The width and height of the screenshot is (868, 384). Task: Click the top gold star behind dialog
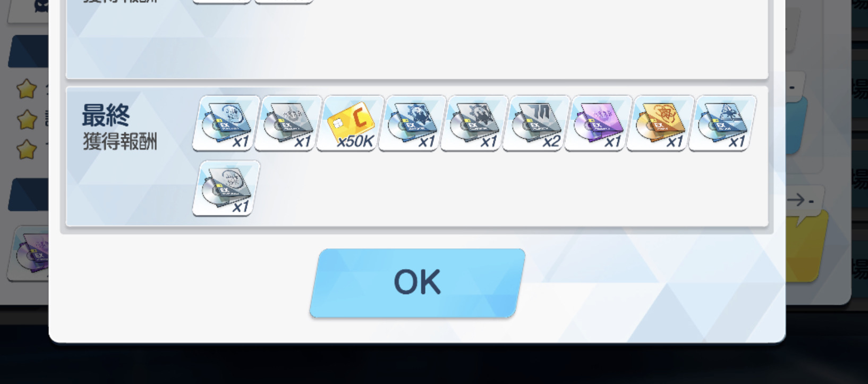click(x=27, y=89)
